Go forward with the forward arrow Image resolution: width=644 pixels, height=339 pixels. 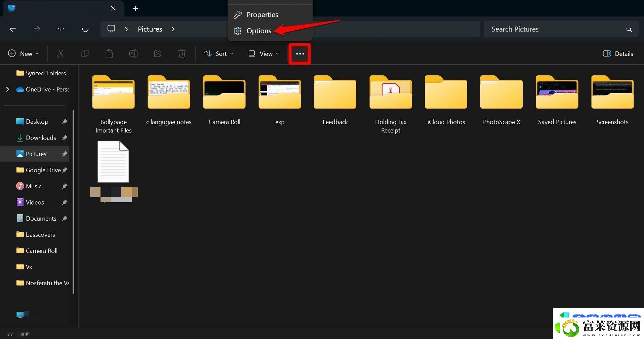point(37,29)
